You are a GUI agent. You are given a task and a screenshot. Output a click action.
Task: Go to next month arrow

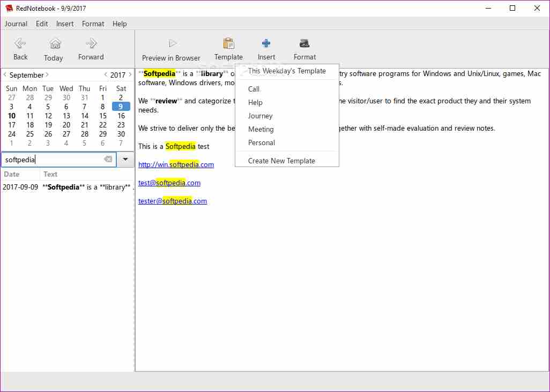click(47, 74)
